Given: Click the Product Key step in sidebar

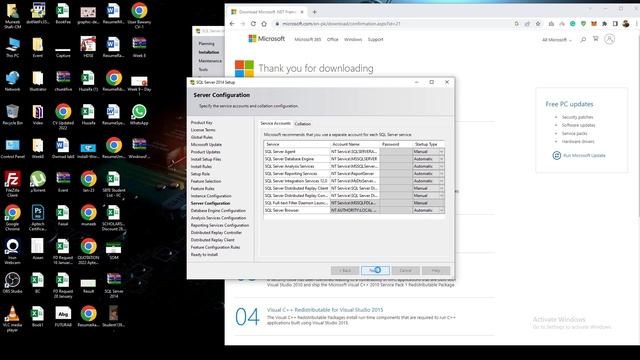Looking at the screenshot, I should [202, 122].
